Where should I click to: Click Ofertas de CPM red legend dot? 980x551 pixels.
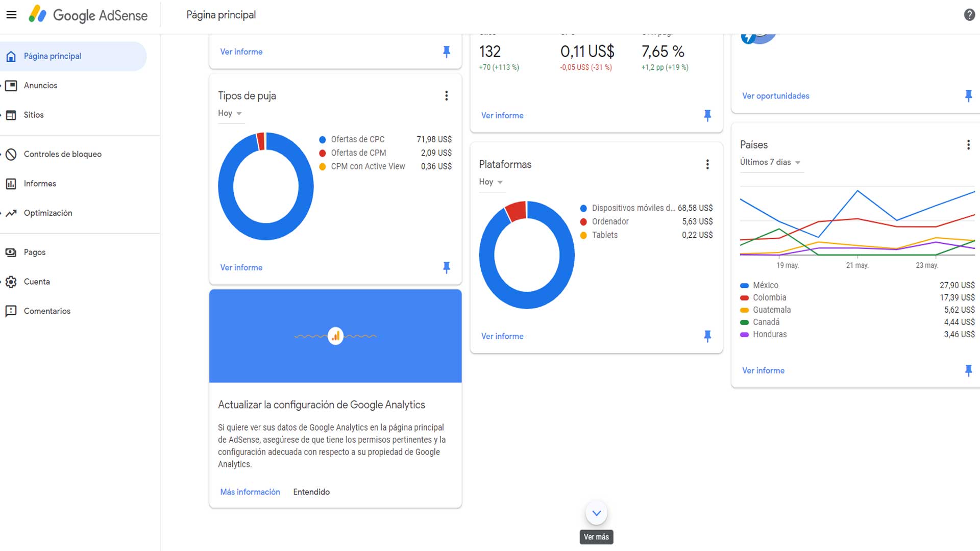(x=323, y=153)
